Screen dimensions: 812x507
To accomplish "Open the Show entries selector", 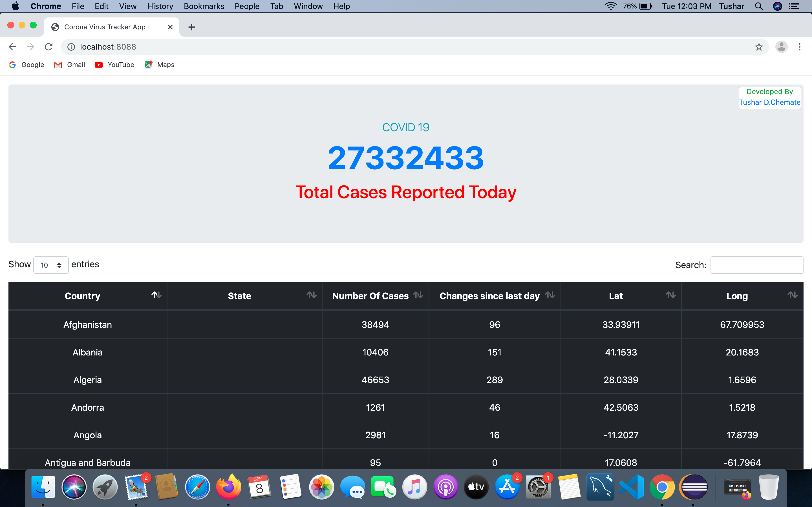I will tap(51, 264).
